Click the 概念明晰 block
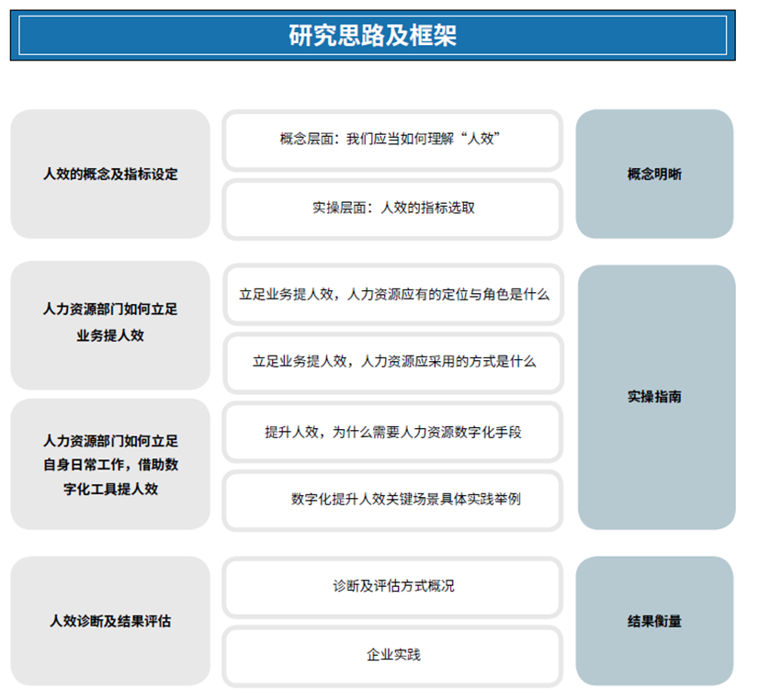759x700 pixels. [654, 174]
